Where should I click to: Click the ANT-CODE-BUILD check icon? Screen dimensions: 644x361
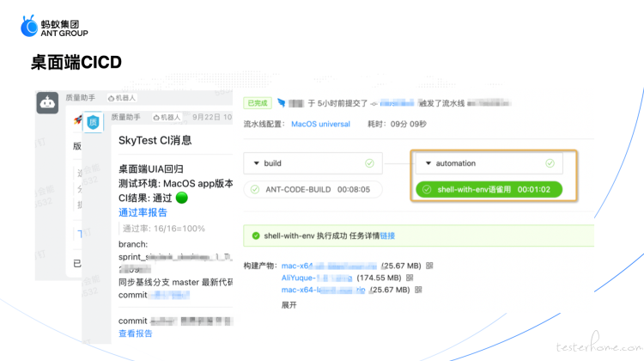coord(255,190)
